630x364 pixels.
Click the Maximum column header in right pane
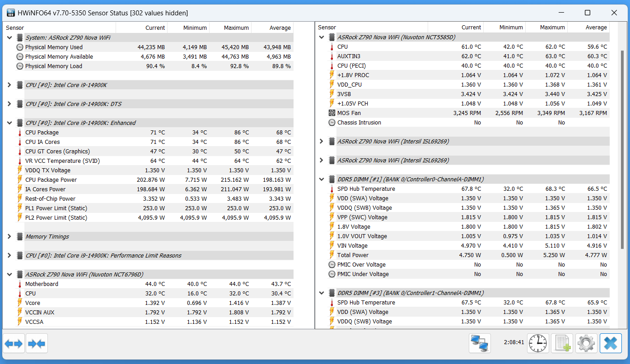tap(546, 28)
